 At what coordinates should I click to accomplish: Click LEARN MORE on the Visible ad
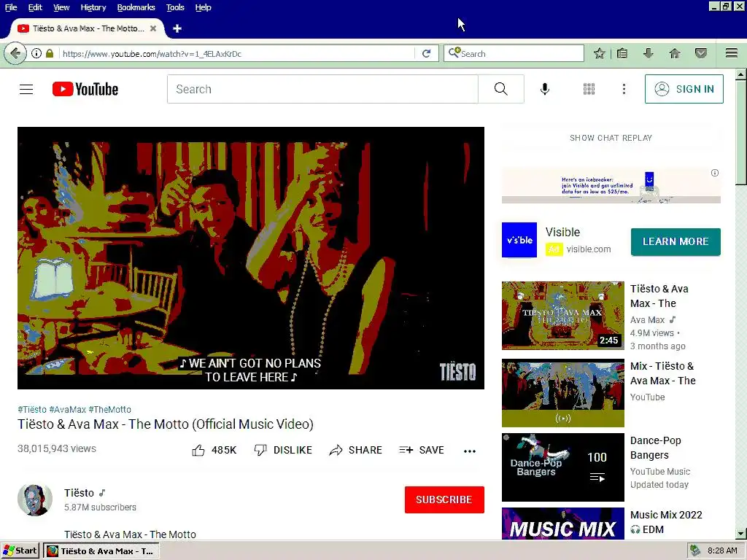pos(676,242)
